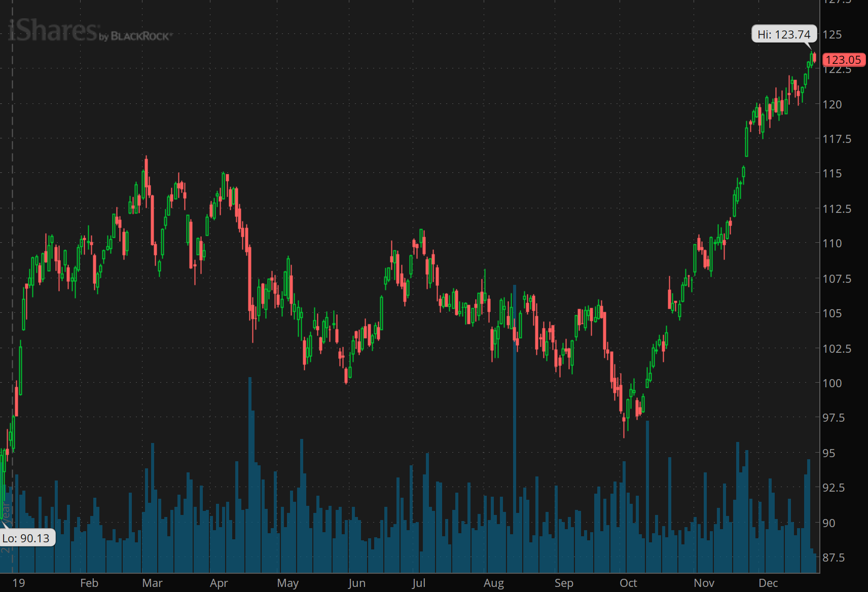Click the May label on time axis
This screenshot has height=592, width=868.
pyautogui.click(x=288, y=583)
